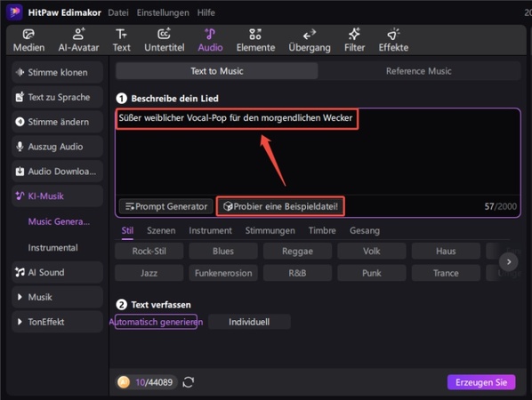The height and width of the screenshot is (400, 532).
Task: Toggle the Jazz style tag
Action: coord(149,273)
